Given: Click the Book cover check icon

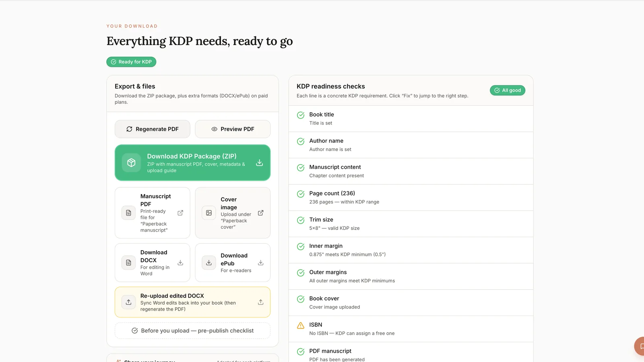Looking at the screenshot, I should click(301, 299).
